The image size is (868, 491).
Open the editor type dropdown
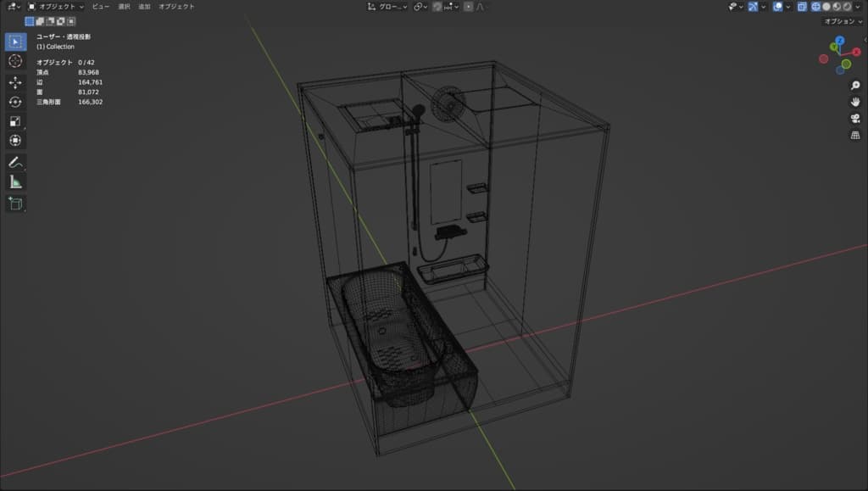14,7
